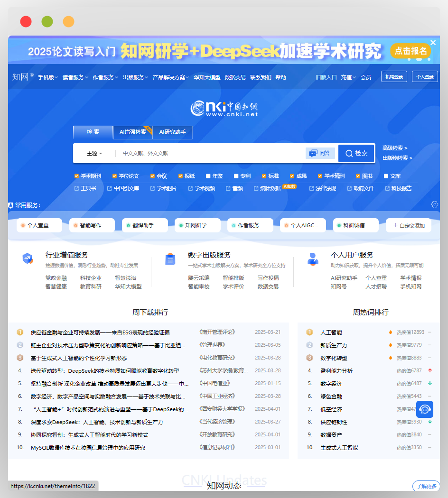Image resolution: width=448 pixels, height=498 pixels.
Task: Click external link icon for 音频
Action: 228,188
